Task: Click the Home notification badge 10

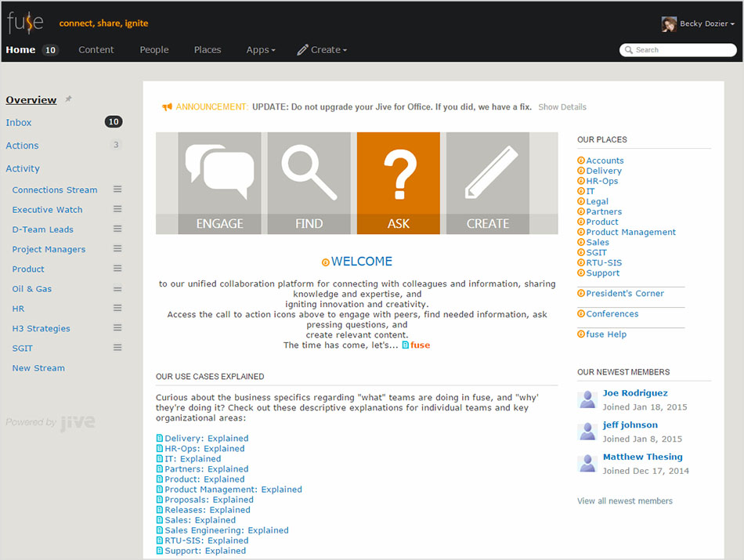Action: (x=50, y=50)
